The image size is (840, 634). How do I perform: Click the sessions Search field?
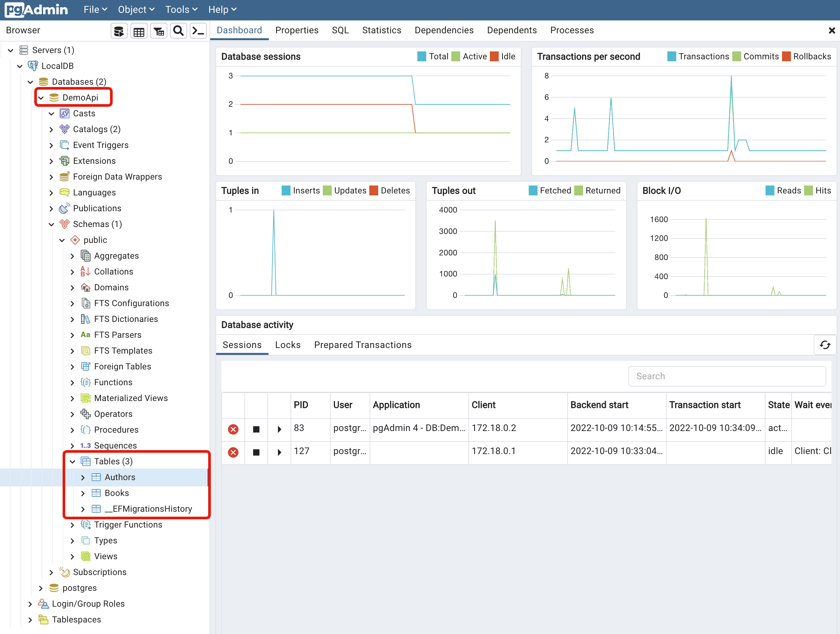pos(727,376)
